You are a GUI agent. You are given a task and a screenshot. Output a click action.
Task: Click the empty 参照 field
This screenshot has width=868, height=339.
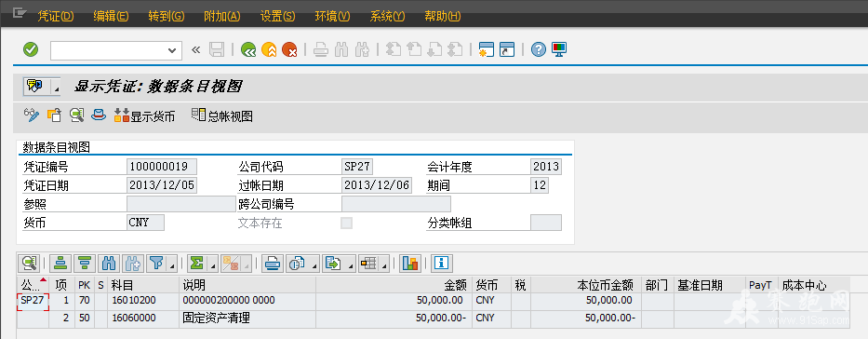(181, 204)
